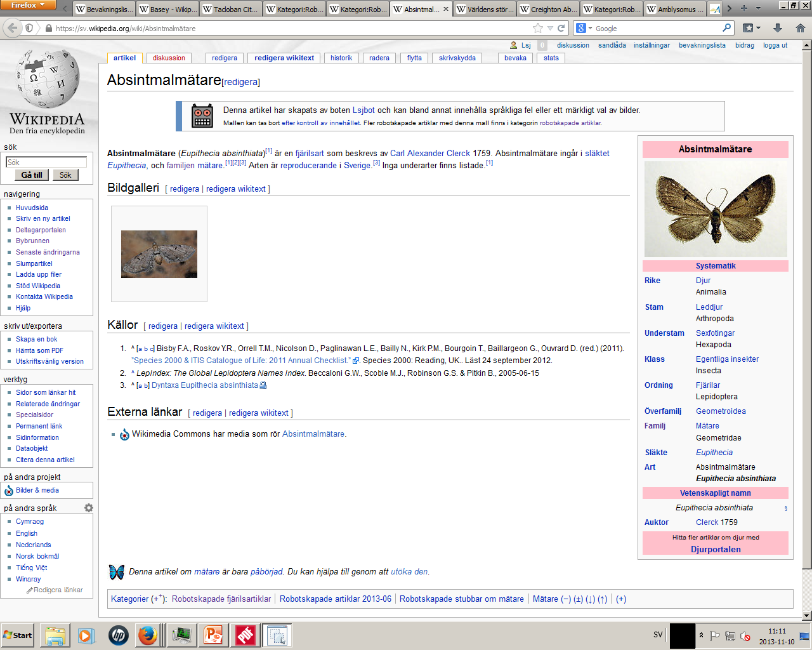This screenshot has width=812, height=650.
Task: Open PowerPoint from the taskbar
Action: click(x=213, y=635)
